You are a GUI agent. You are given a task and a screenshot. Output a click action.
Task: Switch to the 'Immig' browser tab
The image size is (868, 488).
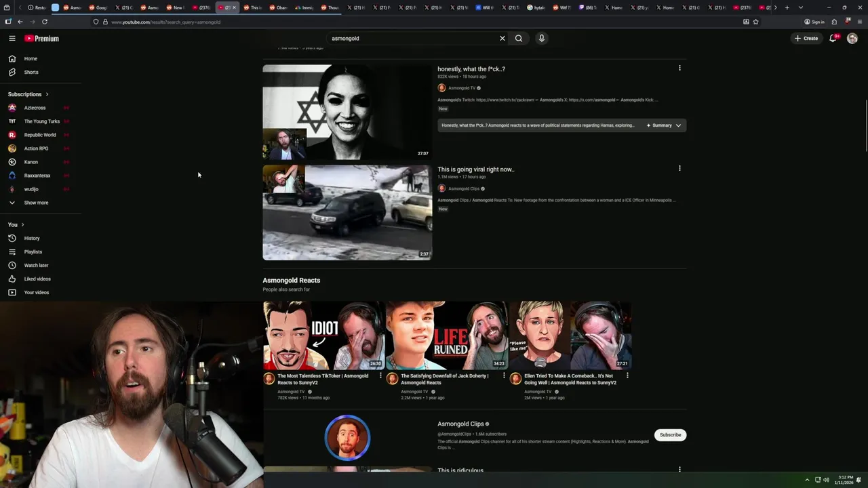point(304,7)
